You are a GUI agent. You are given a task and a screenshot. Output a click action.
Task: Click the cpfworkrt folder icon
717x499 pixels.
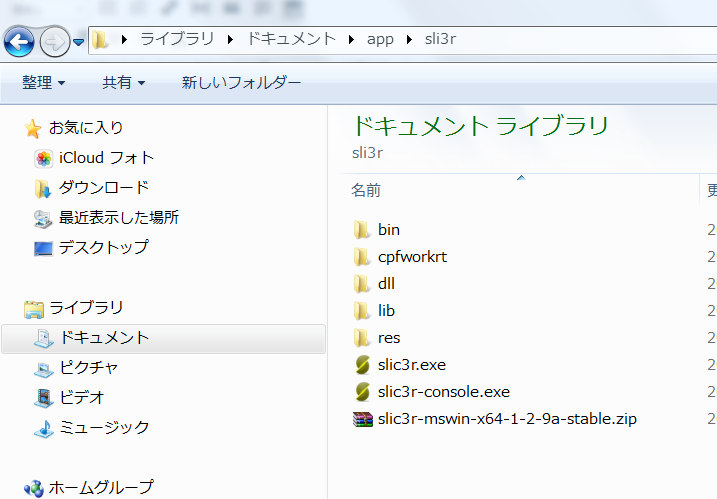tap(362, 257)
